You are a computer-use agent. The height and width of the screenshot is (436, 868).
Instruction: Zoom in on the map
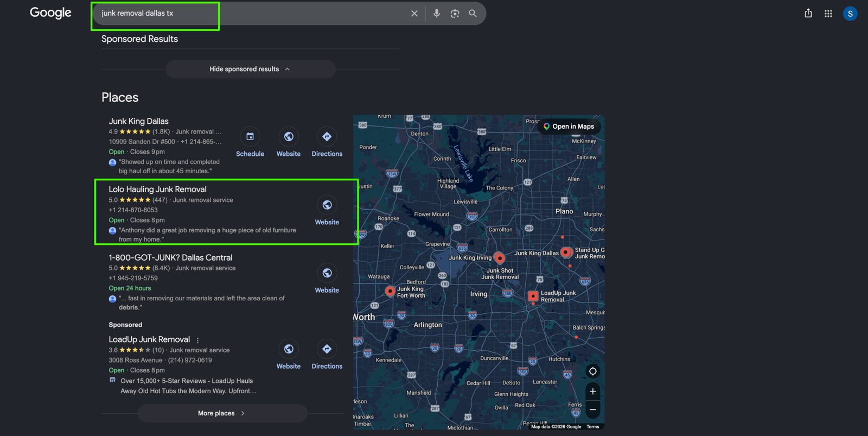click(593, 391)
